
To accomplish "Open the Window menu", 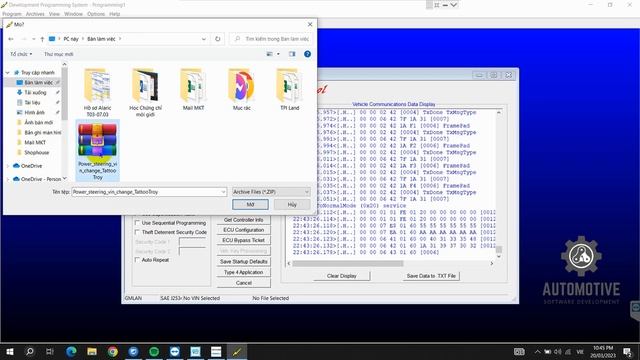I will [x=73, y=14].
